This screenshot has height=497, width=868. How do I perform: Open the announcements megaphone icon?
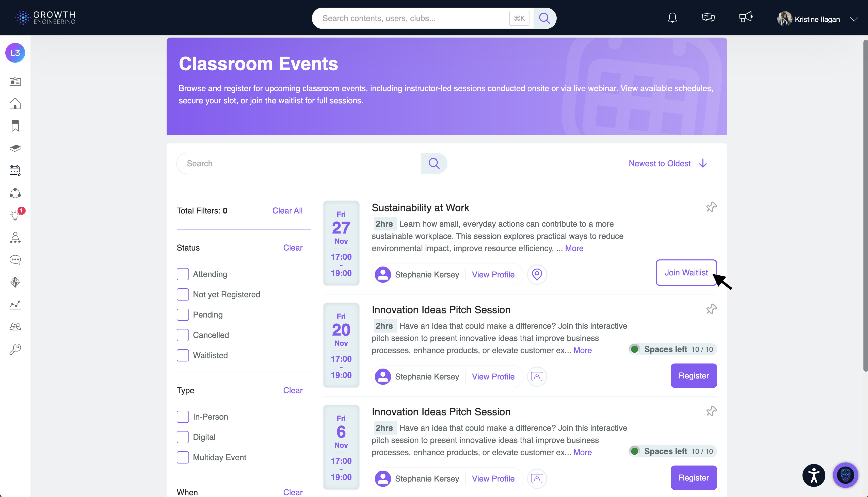[746, 17]
